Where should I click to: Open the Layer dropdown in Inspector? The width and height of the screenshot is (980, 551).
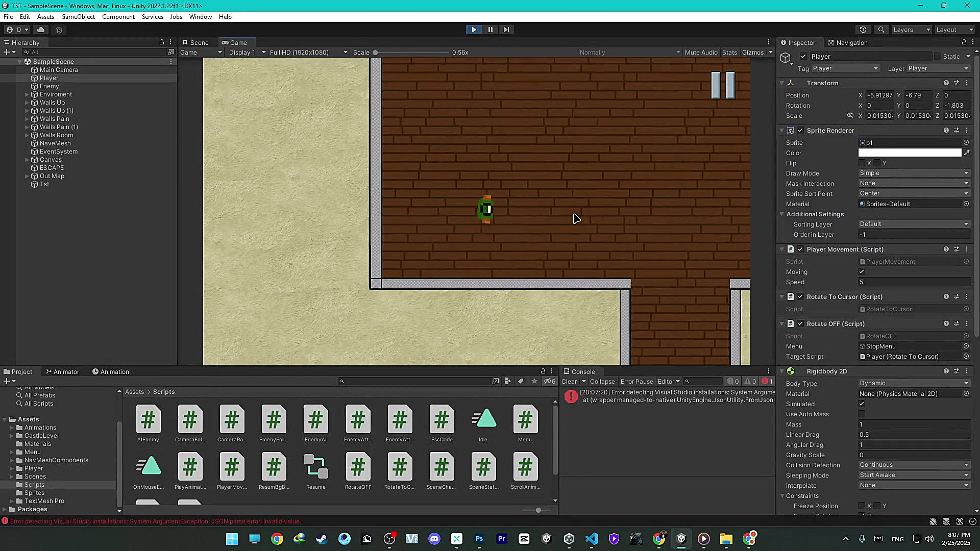click(x=938, y=69)
